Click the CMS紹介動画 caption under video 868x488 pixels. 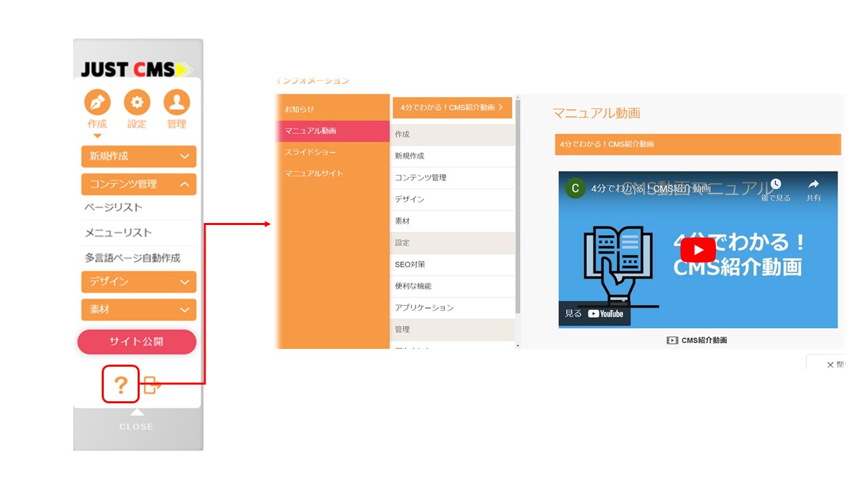pyautogui.click(x=697, y=340)
